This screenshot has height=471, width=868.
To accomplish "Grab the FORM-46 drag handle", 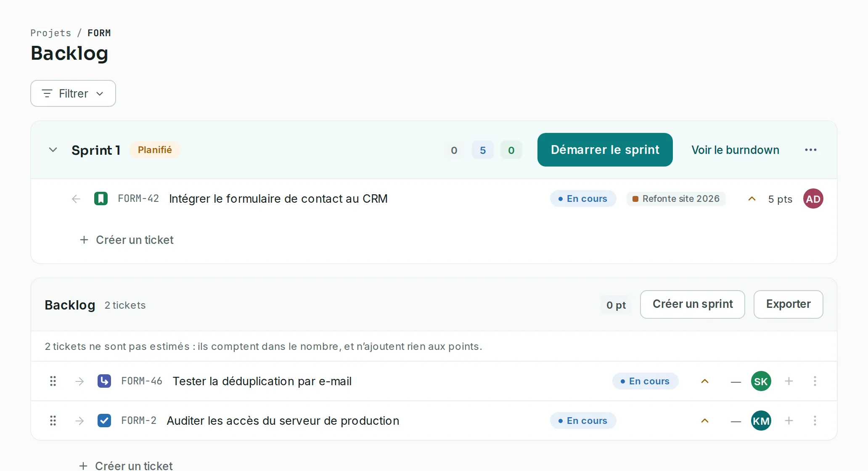I will tap(53, 381).
